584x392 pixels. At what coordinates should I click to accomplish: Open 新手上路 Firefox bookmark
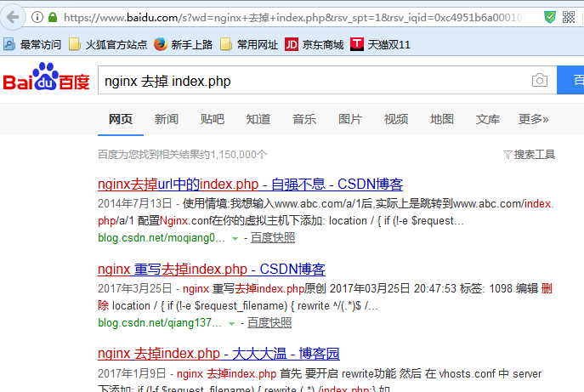tap(184, 45)
